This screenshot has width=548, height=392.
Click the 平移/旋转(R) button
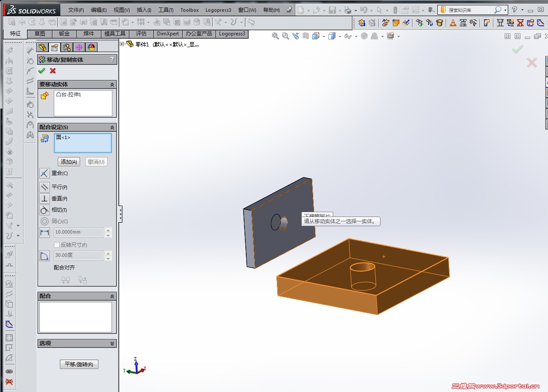tap(79, 364)
